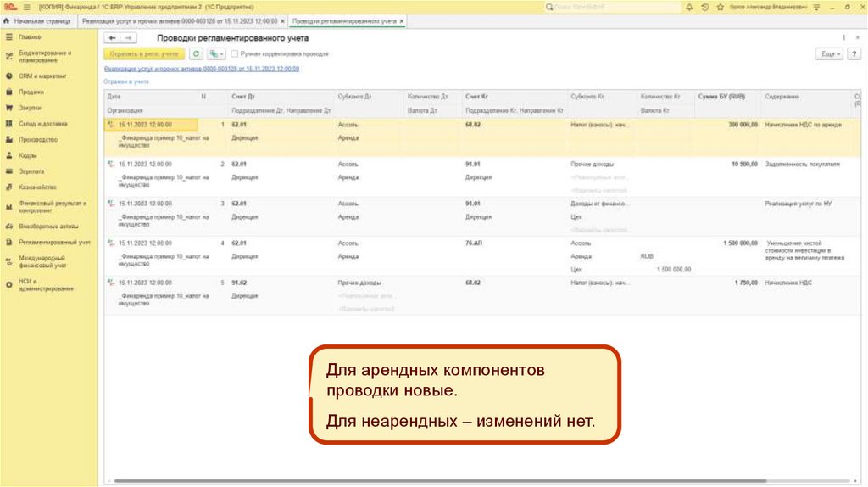Viewport: 868px width, 487px height.
Task: Go back with the left arrow
Action: tap(112, 38)
